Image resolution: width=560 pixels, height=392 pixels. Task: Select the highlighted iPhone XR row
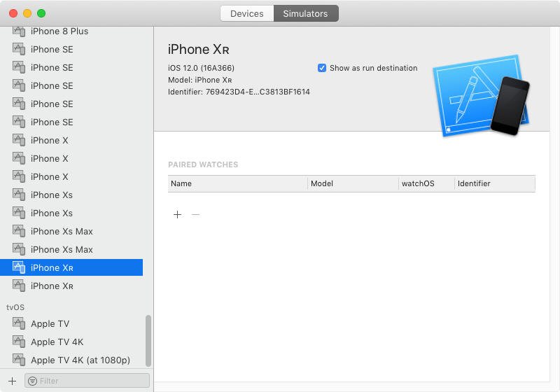click(x=71, y=267)
